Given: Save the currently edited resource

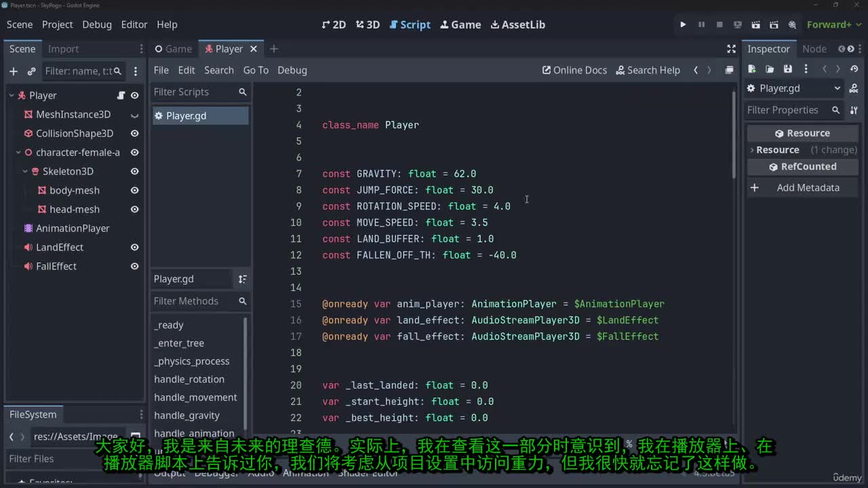Looking at the screenshot, I should 787,69.
